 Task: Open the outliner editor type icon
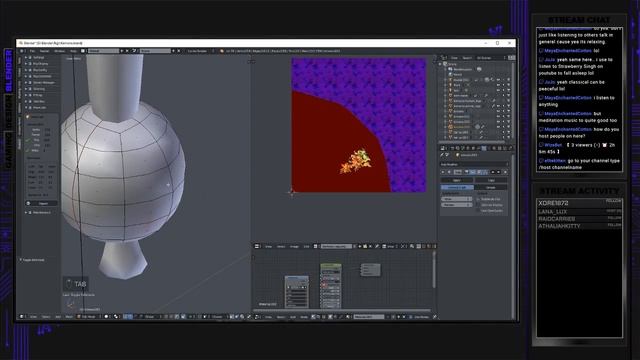point(443,58)
